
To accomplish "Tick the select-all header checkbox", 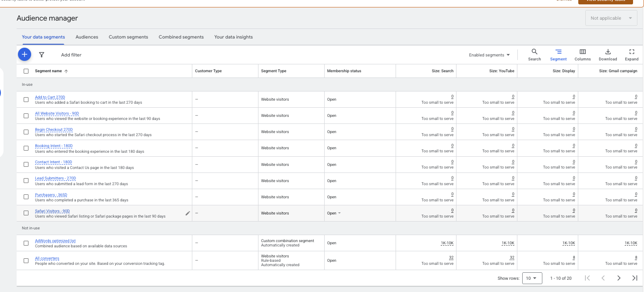I will click(x=26, y=71).
